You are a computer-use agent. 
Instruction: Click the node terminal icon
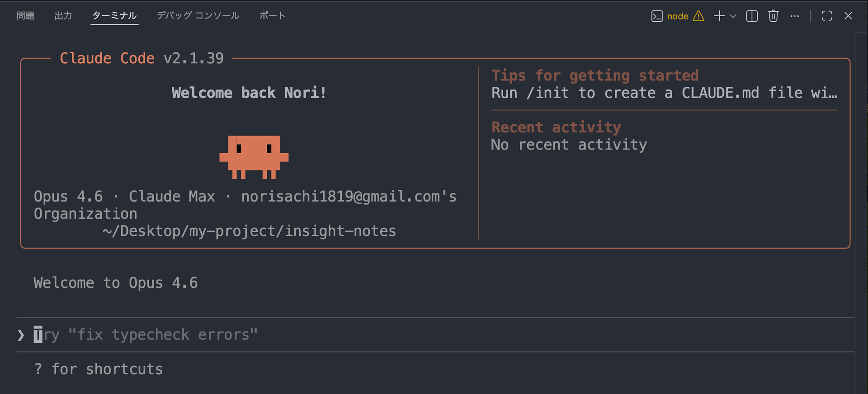(x=656, y=16)
